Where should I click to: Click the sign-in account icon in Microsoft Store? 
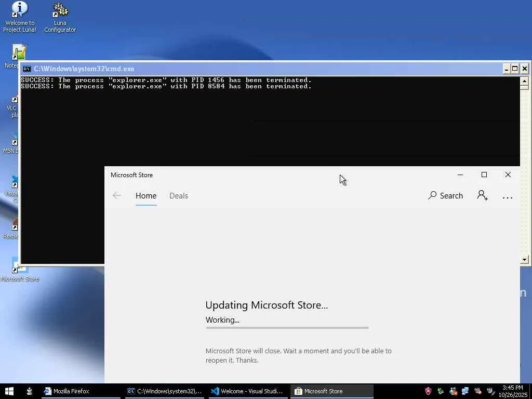(x=482, y=195)
